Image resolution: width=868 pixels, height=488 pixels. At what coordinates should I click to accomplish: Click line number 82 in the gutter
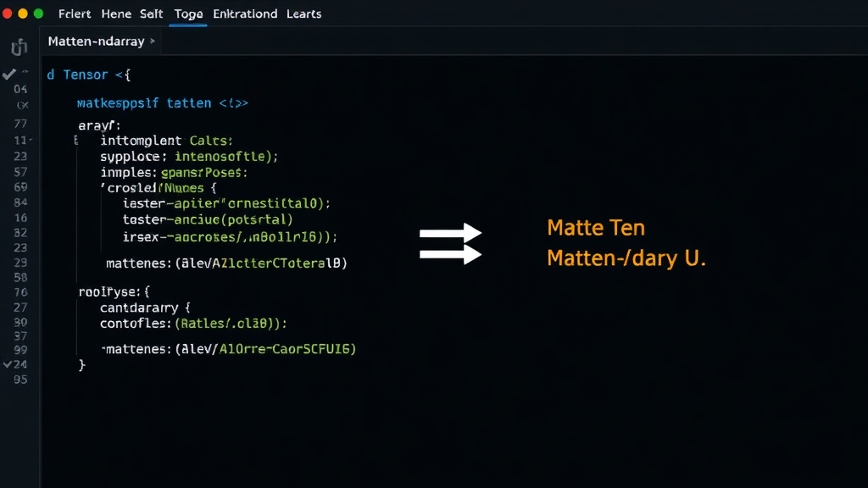[x=20, y=233]
